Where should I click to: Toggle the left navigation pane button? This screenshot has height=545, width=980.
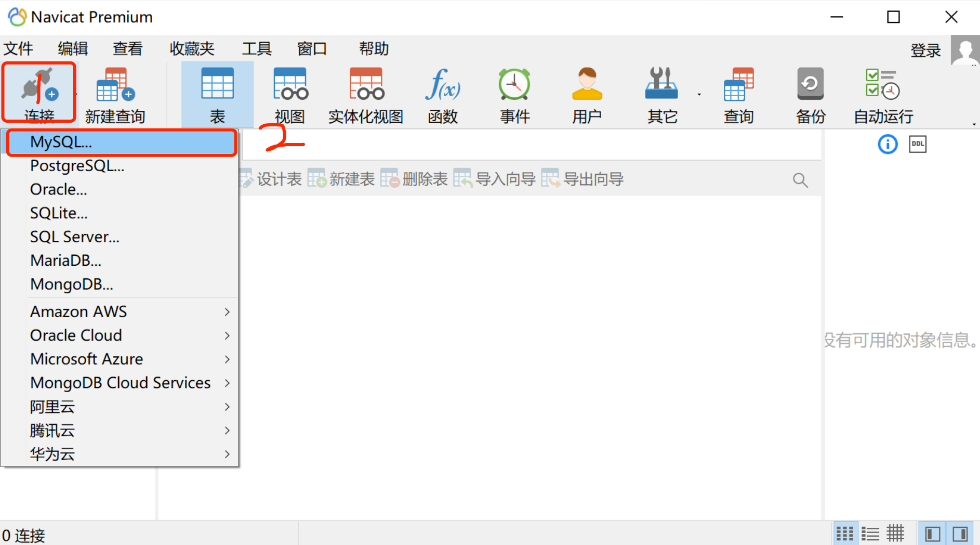pyautogui.click(x=932, y=534)
